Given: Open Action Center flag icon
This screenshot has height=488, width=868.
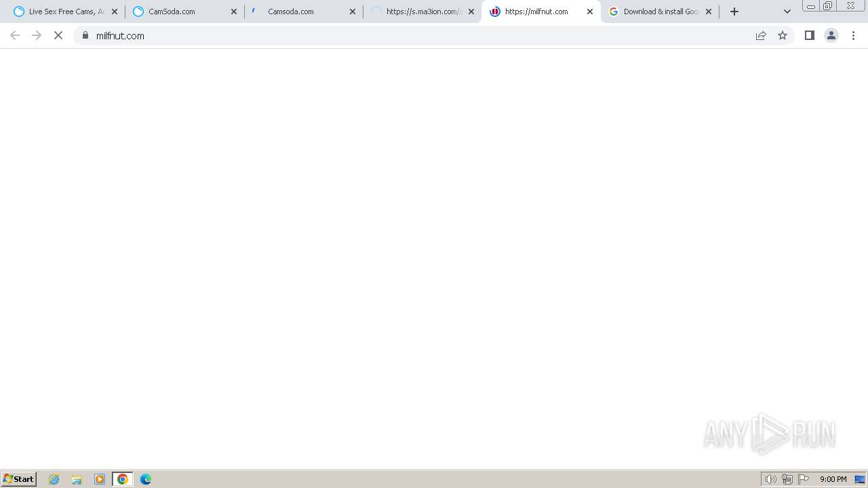Looking at the screenshot, I should [804, 479].
